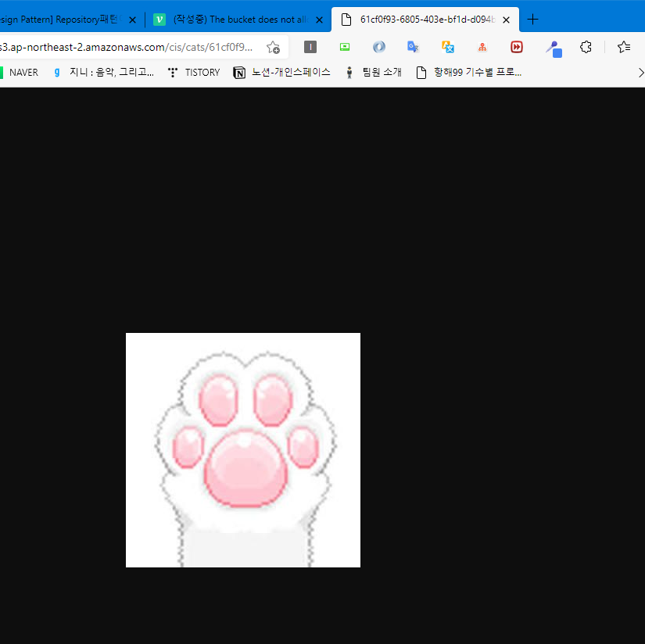The width and height of the screenshot is (645, 644).
Task: Select the 61cf0f93-6805 image tab
Action: tap(425, 20)
